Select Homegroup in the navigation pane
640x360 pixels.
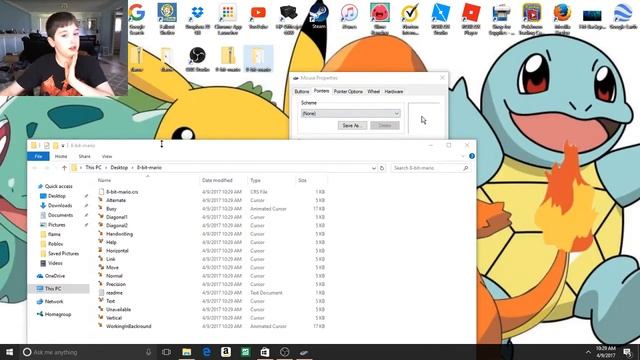point(58,314)
